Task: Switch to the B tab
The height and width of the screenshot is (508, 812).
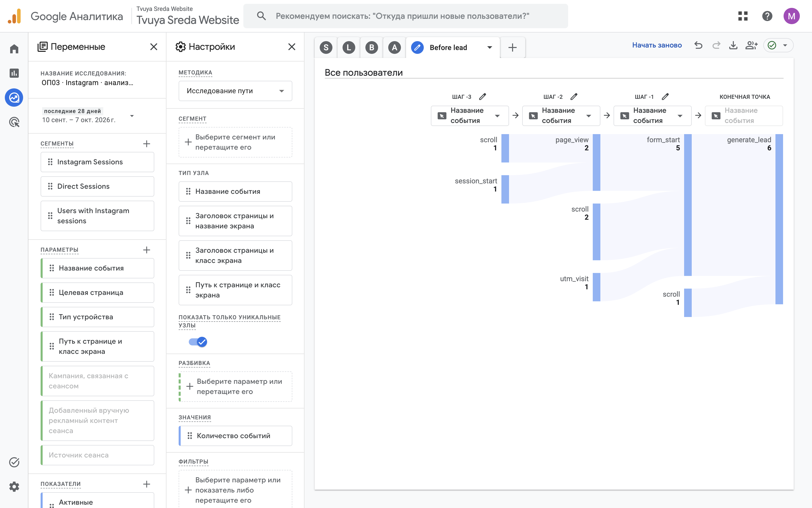Action: [x=372, y=48]
